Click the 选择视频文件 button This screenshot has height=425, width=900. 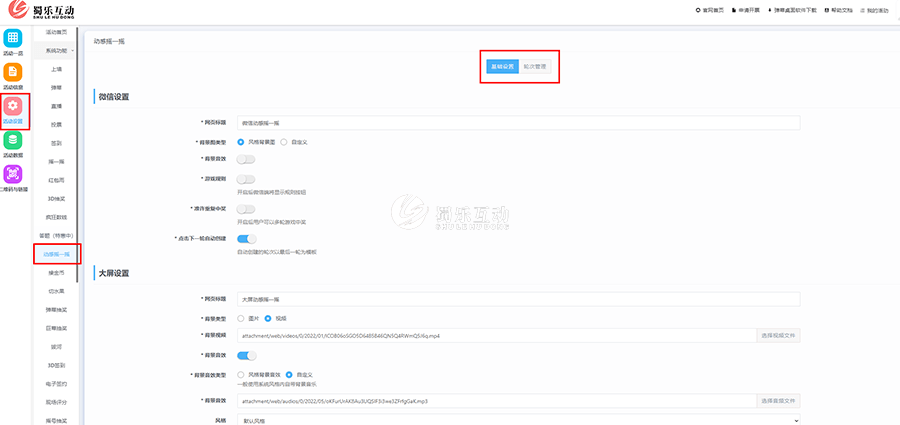tap(778, 335)
